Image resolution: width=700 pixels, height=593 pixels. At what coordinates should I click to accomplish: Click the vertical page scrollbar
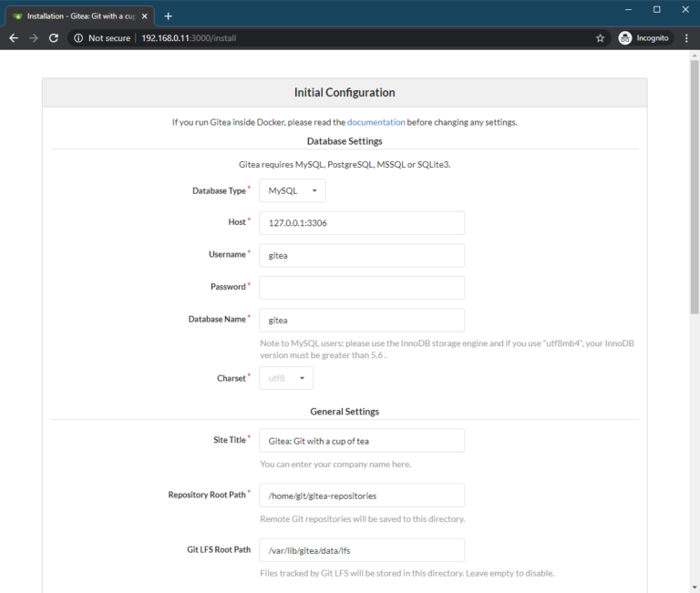click(695, 187)
